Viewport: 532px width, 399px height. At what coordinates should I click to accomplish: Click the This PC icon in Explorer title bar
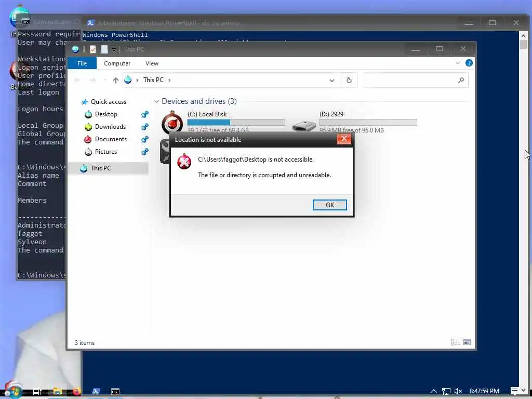coord(75,49)
